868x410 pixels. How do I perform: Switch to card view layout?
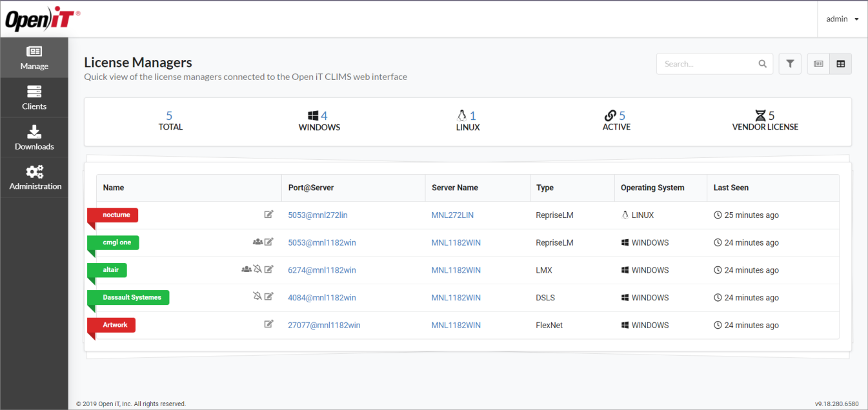coord(818,64)
